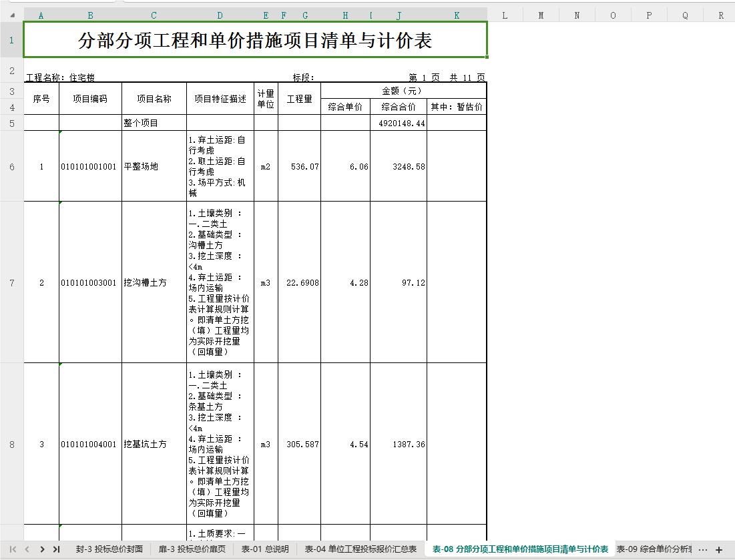Image resolution: width=735 pixels, height=560 pixels.
Task: Show more sheet tabs via the ellipsis
Action: (x=703, y=550)
